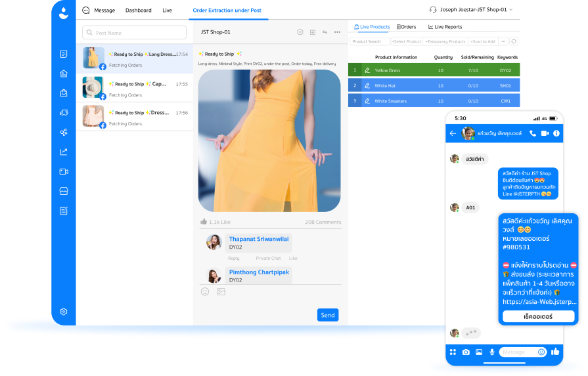Click Like under Thapanat's comment
This screenshot has width=588, height=376.
[x=293, y=259]
